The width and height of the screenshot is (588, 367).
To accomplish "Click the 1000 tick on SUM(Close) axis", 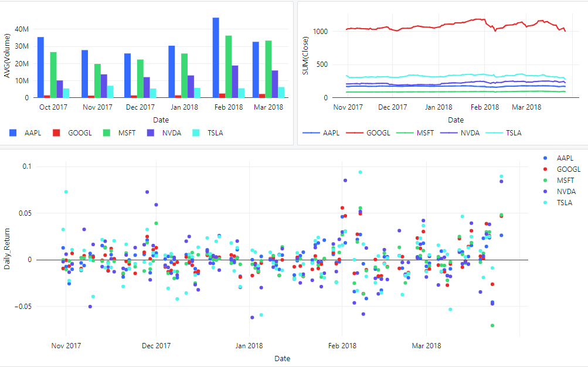I will [320, 32].
